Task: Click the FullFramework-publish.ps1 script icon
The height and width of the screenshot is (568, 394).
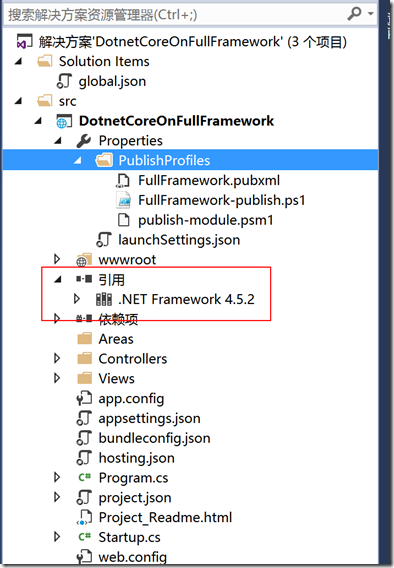Action: pos(123,200)
